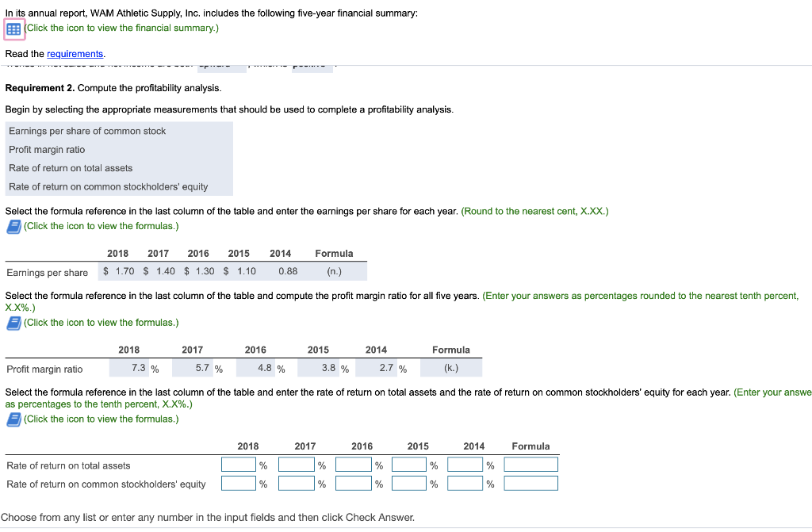The image size is (812, 532).
Task: Click Formula field for total assets row
Action: pos(530,465)
